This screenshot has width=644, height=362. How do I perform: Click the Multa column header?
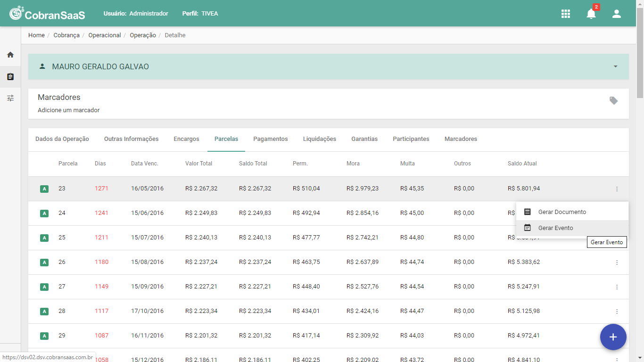[x=407, y=164]
